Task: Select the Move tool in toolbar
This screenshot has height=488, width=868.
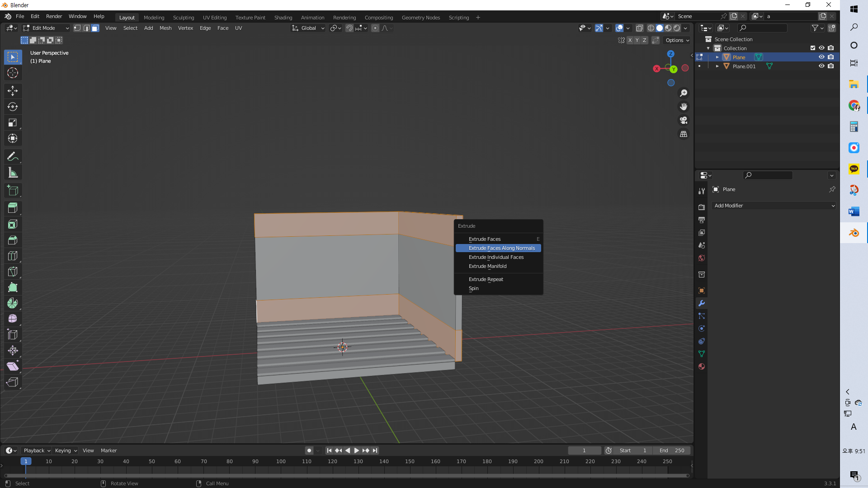Action: 13,91
